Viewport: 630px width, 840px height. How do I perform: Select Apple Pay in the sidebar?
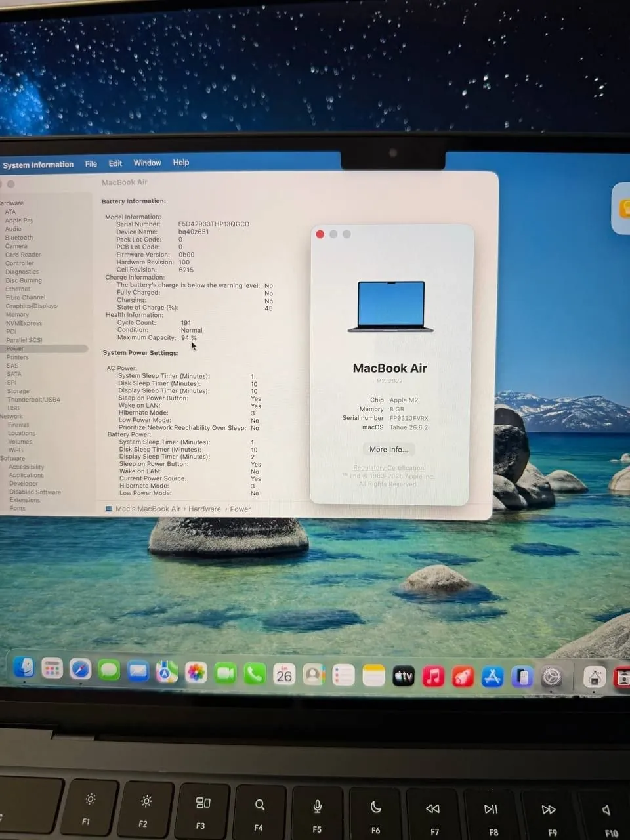19,220
